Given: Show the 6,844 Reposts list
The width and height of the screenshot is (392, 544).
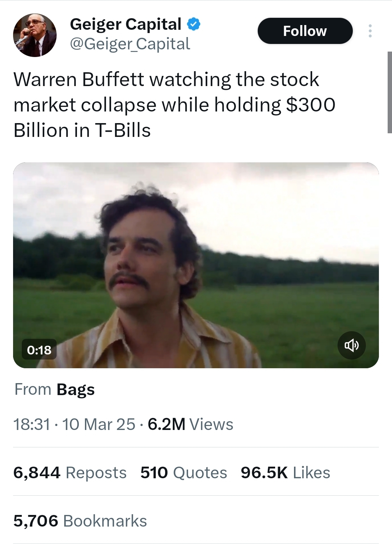Looking at the screenshot, I should click(70, 472).
